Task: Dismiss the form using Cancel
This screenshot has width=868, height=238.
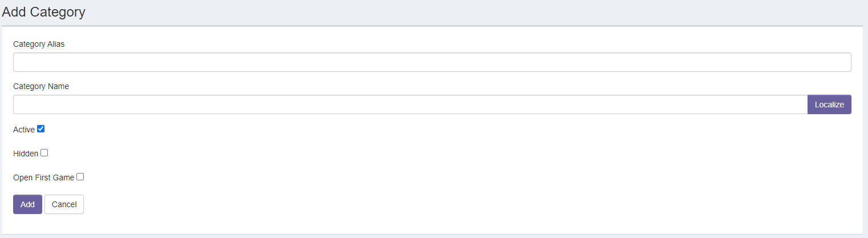Action: pos(64,204)
